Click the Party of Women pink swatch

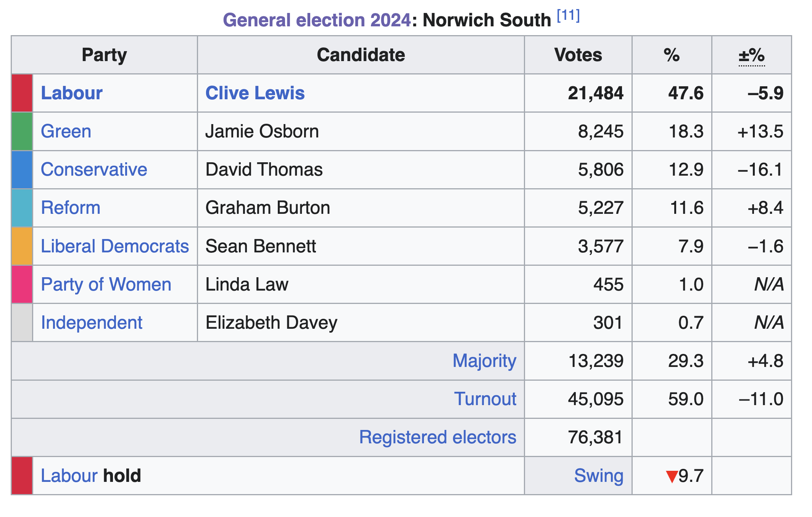tap(22, 284)
